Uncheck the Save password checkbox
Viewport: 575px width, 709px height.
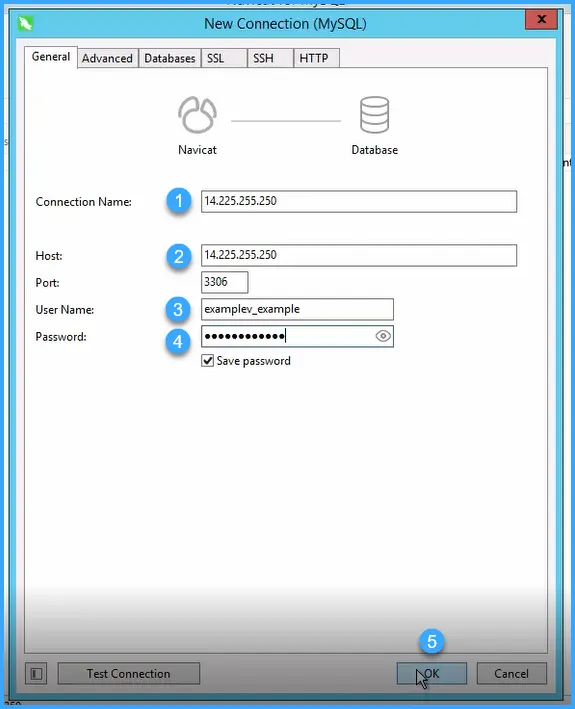click(207, 361)
